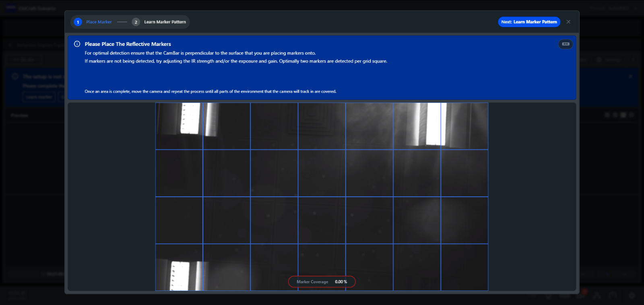
Task: Open the settings gear in the bottom-right corner
Action: coord(632,296)
